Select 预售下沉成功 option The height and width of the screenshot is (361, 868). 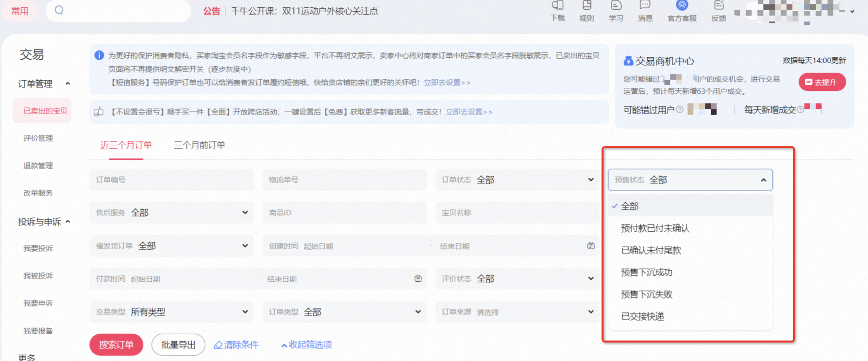690,272
